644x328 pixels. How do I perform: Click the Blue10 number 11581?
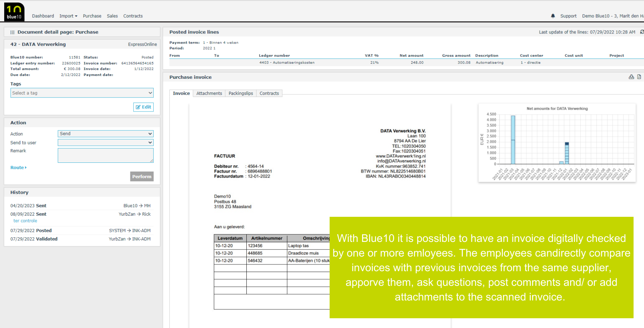75,58
